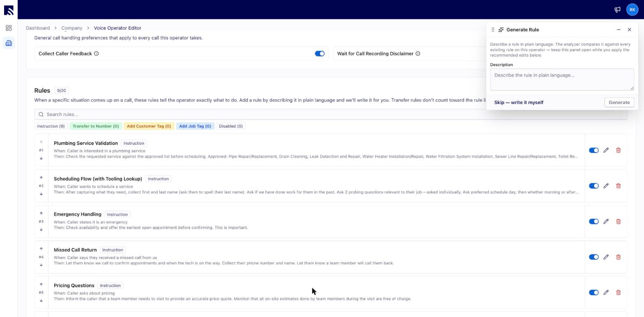This screenshot has width=644, height=317.
Task: Move Emergency Handling rule down
Action: (41, 229)
